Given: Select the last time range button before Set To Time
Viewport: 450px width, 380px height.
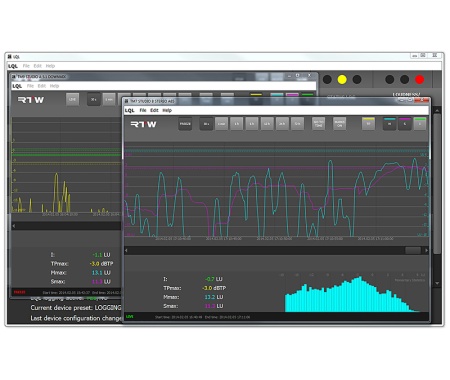Looking at the screenshot, I should (x=297, y=124).
